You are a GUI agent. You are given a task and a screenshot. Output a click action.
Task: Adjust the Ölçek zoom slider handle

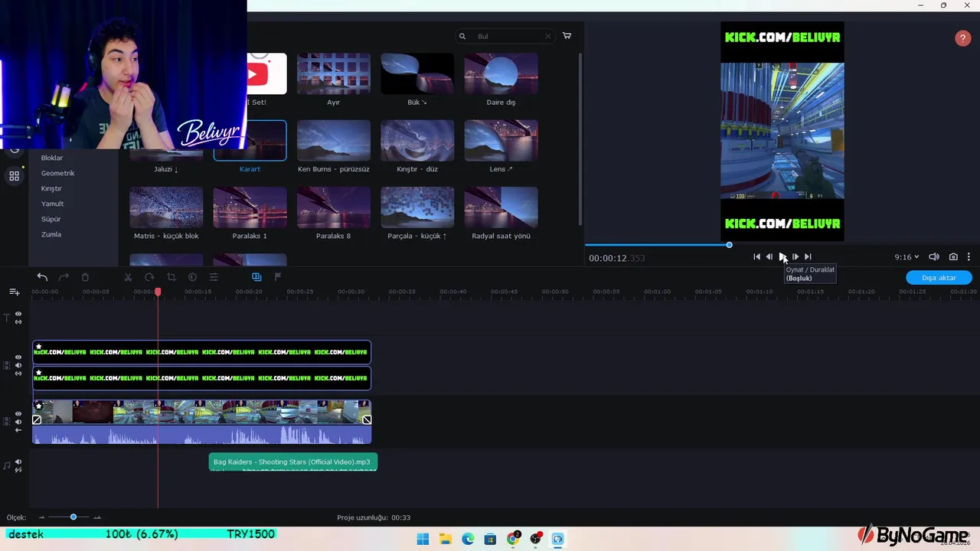pos(73,517)
